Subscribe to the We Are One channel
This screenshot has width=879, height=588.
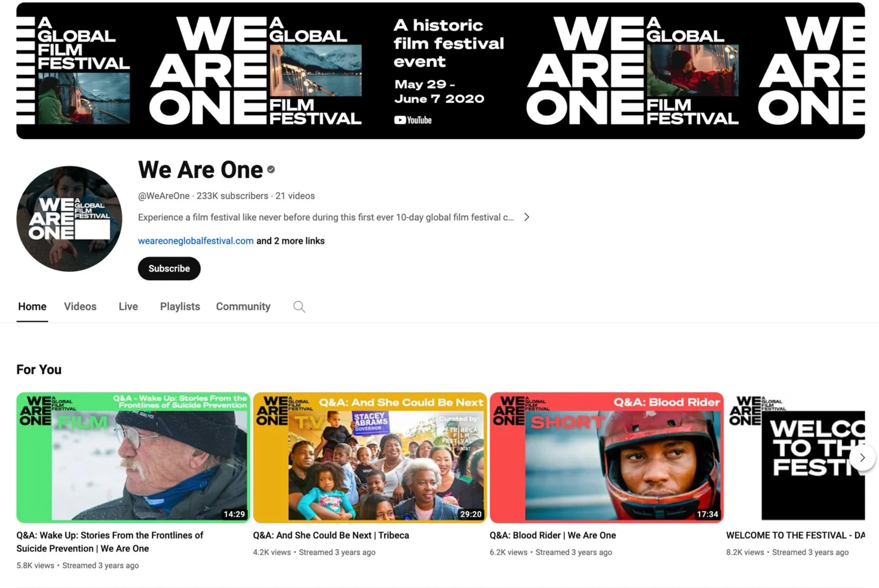[x=169, y=269]
